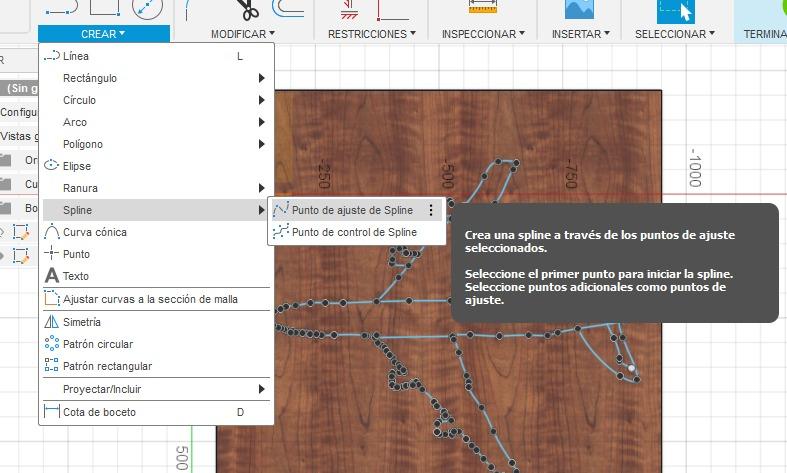Click the circle diameter tool icon in toolbar

pos(147,8)
